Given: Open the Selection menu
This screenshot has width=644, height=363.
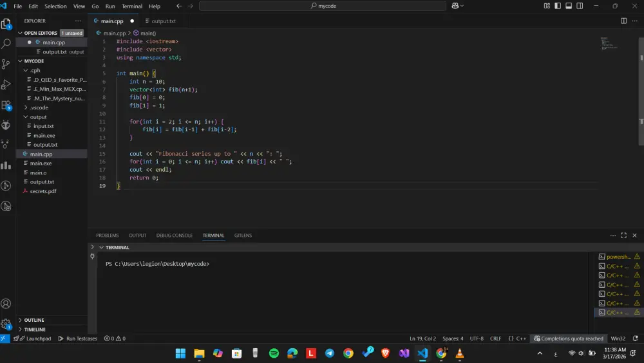Looking at the screenshot, I should [55, 6].
